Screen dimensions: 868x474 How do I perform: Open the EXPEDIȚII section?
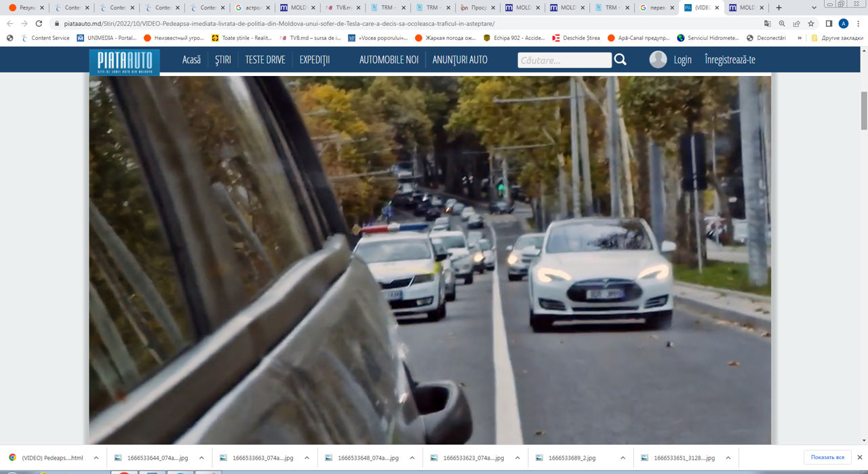pos(315,60)
